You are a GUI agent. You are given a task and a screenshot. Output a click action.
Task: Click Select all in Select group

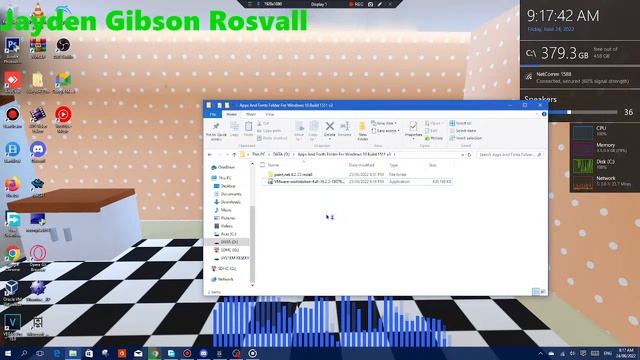460,123
